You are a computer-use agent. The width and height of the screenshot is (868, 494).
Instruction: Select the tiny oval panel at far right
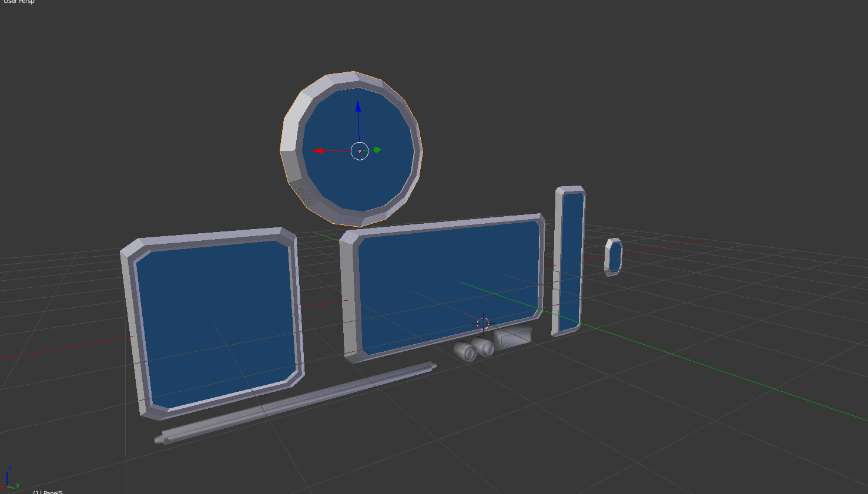tap(614, 257)
